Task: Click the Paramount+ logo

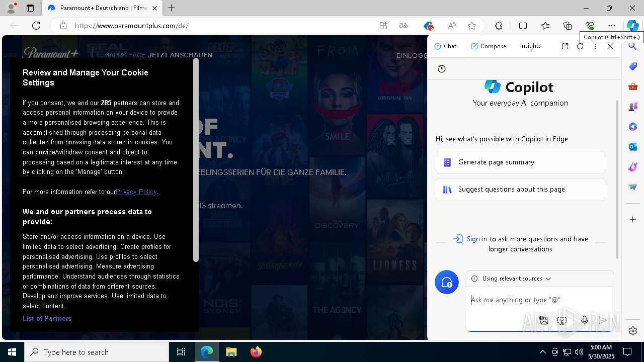Action: tap(51, 52)
